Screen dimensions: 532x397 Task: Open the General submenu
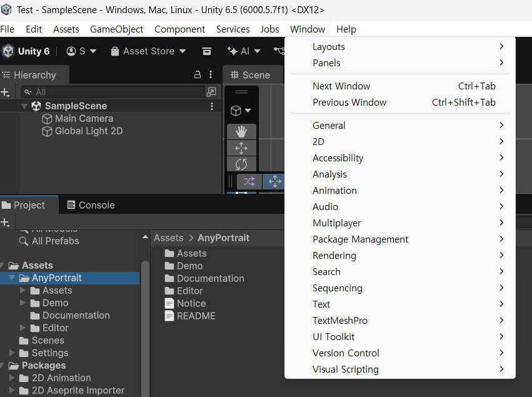400,126
